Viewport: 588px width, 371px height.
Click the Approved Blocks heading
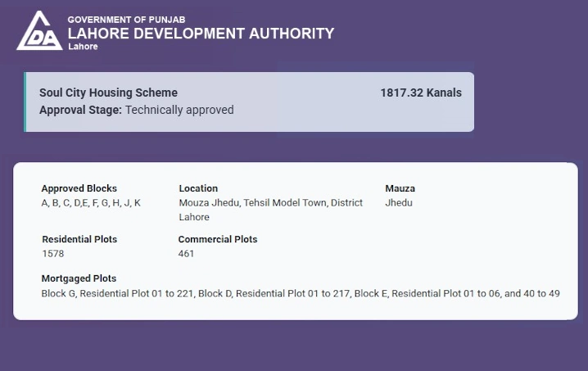coord(79,188)
